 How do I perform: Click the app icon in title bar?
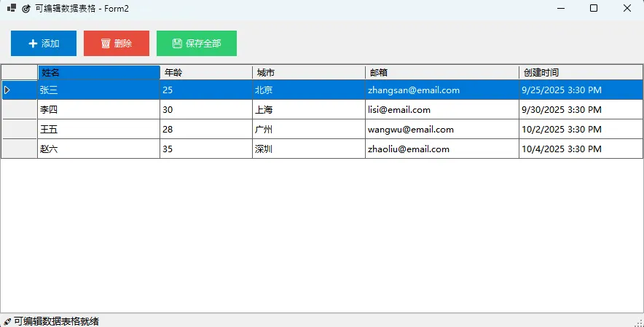click(12, 9)
